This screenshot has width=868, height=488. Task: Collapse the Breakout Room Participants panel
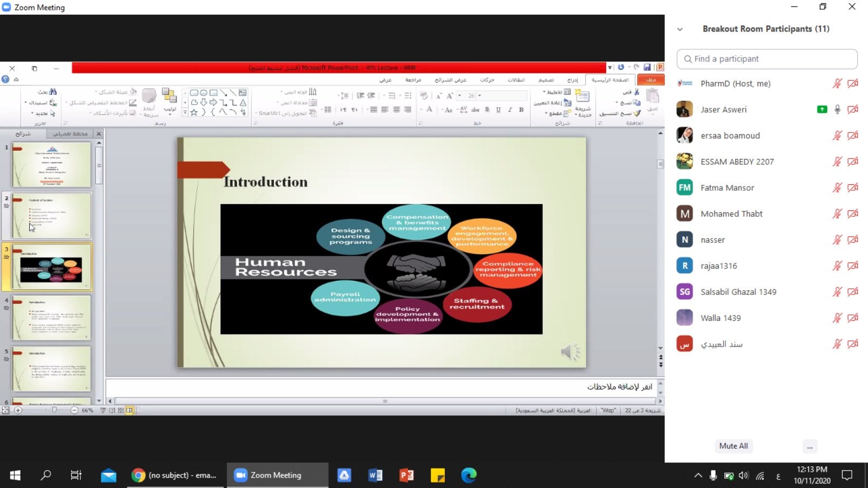[x=680, y=29]
